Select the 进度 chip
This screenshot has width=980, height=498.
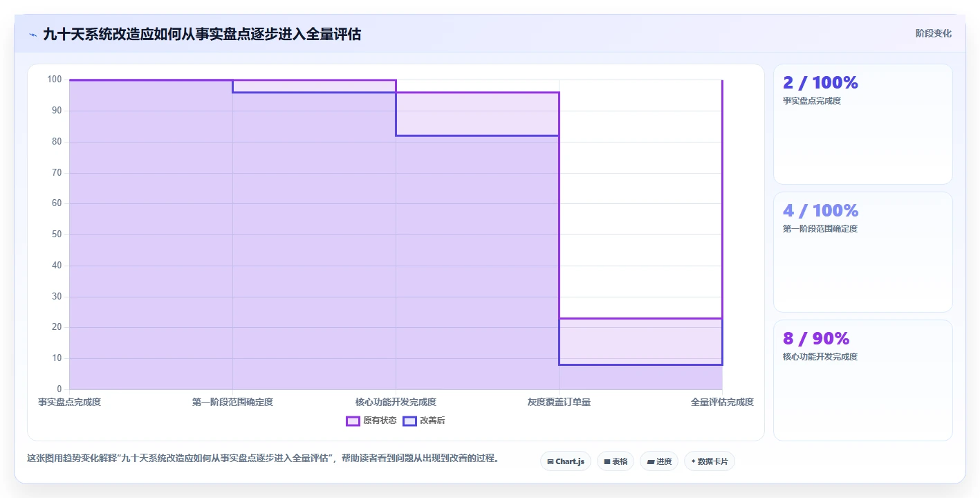[x=659, y=461]
